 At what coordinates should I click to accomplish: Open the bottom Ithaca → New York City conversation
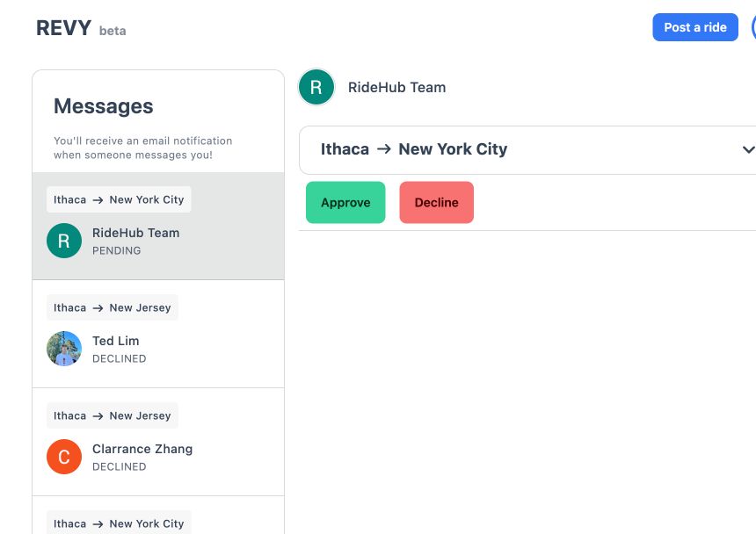coord(158,516)
